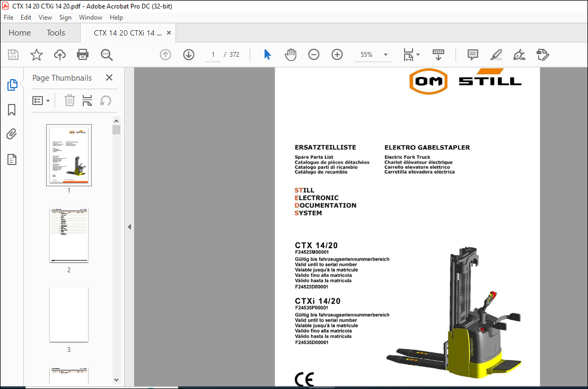Click the Spare Parts List text

(x=314, y=157)
